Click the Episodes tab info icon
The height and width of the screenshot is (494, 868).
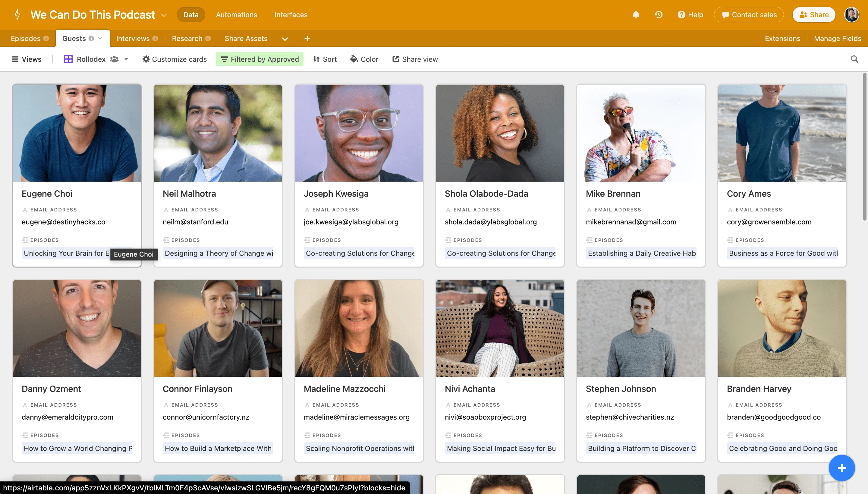point(46,38)
